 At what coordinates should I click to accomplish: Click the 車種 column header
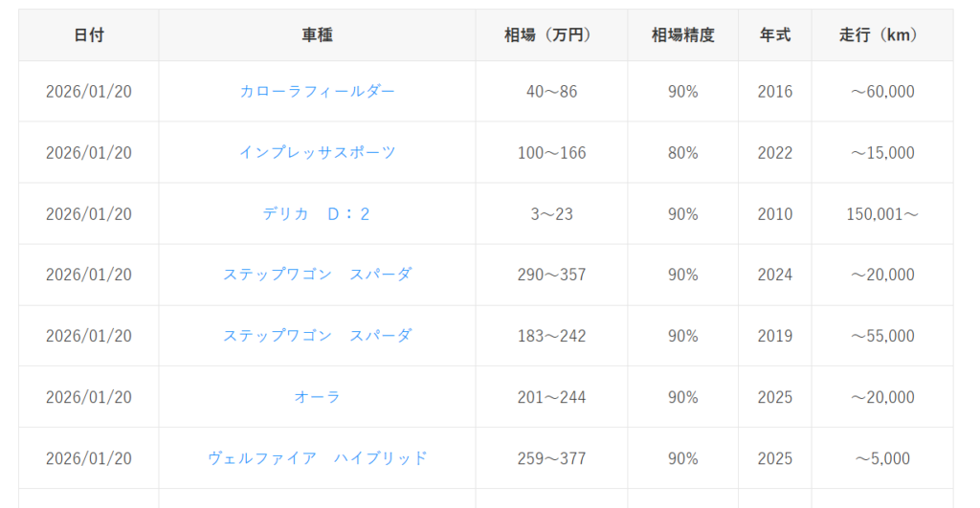pyautogui.click(x=317, y=35)
